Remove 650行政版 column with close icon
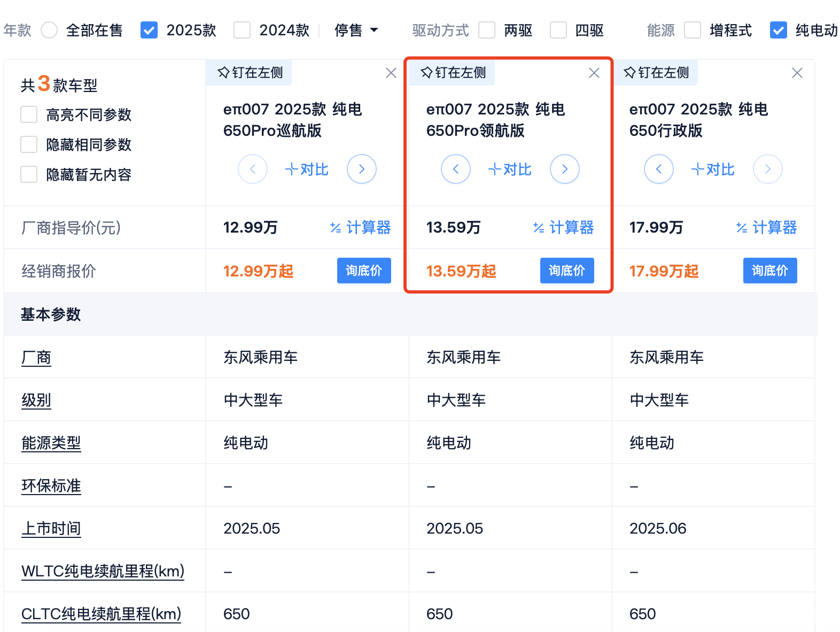The width and height of the screenshot is (840, 632). coord(797,73)
